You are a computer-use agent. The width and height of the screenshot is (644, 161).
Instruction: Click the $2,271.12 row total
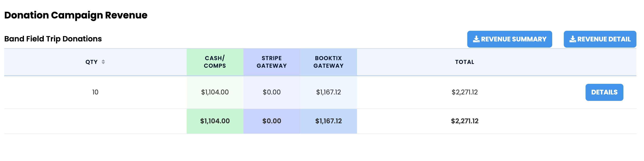coord(464,92)
